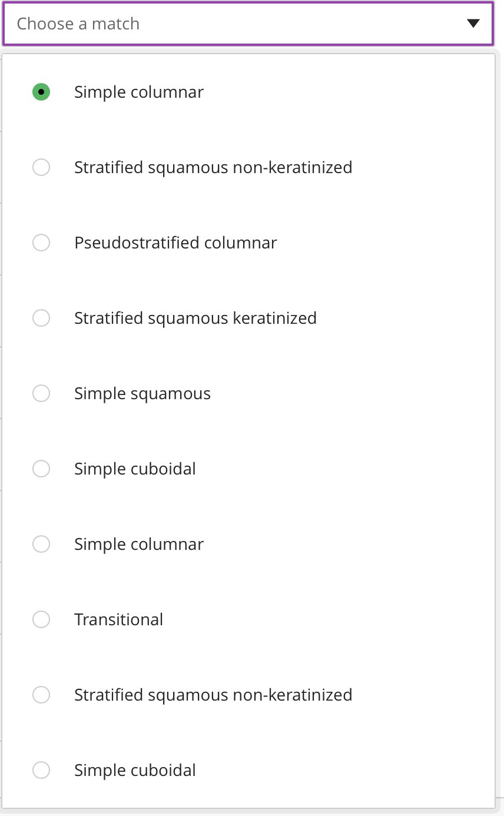Screen dimensions: 504x816
Task: Open the Choose a match dropdown arrow
Action: [x=473, y=24]
